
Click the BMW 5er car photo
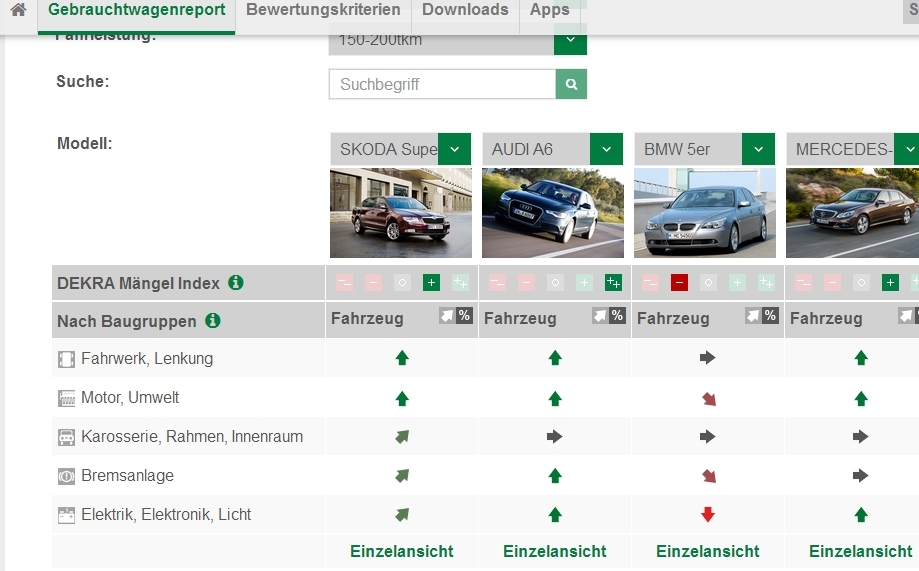704,213
